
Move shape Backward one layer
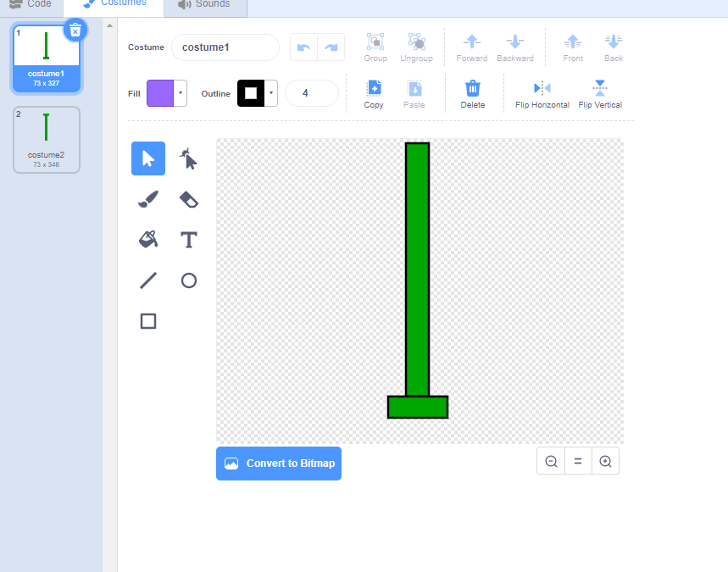pos(515,47)
